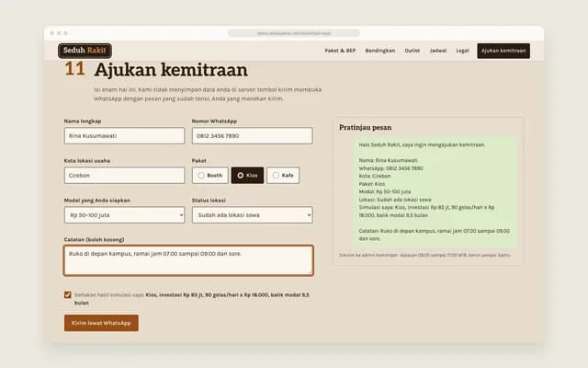Open the Legal nav link
This screenshot has height=368, width=588.
[462, 51]
